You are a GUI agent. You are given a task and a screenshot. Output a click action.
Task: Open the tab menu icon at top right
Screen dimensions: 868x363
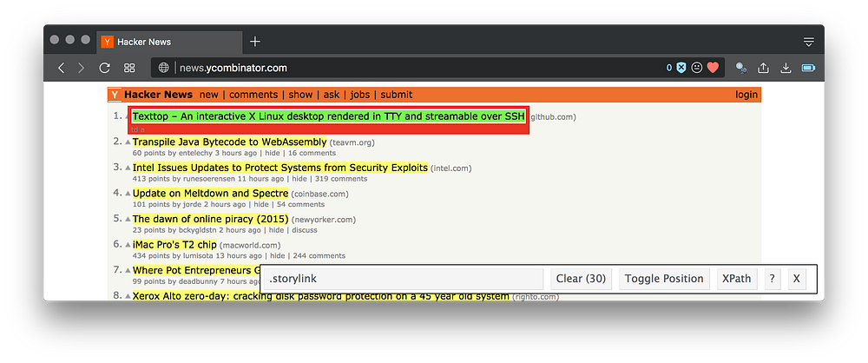click(x=809, y=42)
